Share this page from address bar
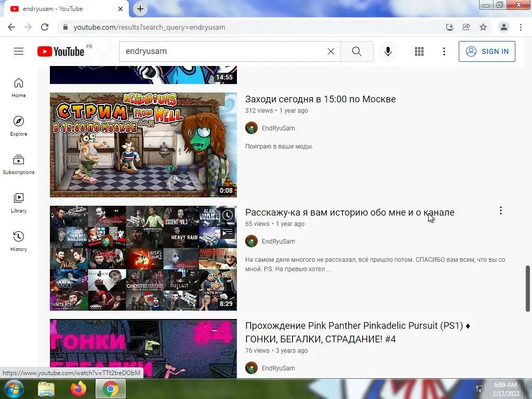Image resolution: width=532 pixels, height=399 pixels. point(466,27)
